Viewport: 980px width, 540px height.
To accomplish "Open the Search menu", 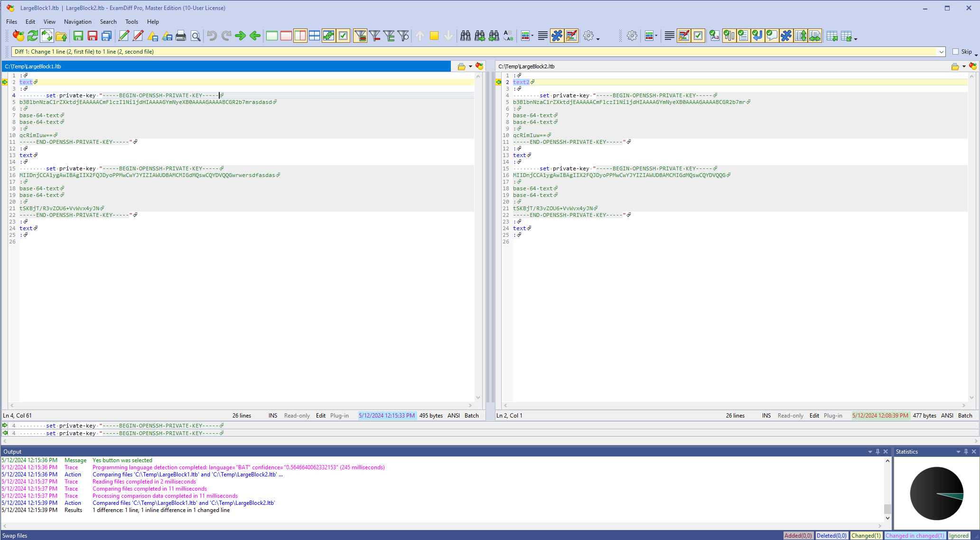I will [x=108, y=22].
